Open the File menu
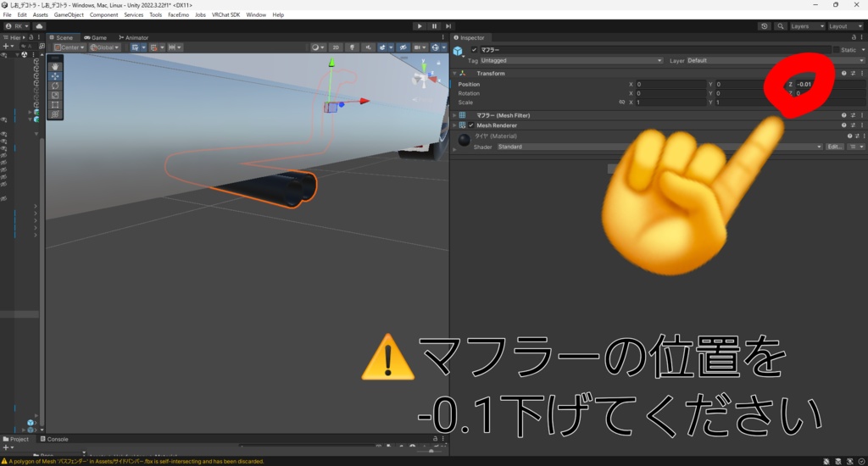This screenshot has width=868, height=466. (7, 15)
